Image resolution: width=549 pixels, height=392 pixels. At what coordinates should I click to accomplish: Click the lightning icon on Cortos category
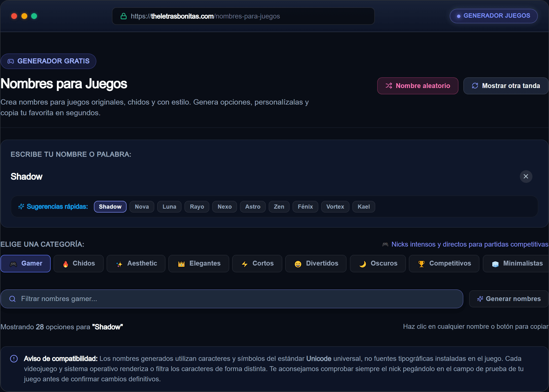(245, 264)
